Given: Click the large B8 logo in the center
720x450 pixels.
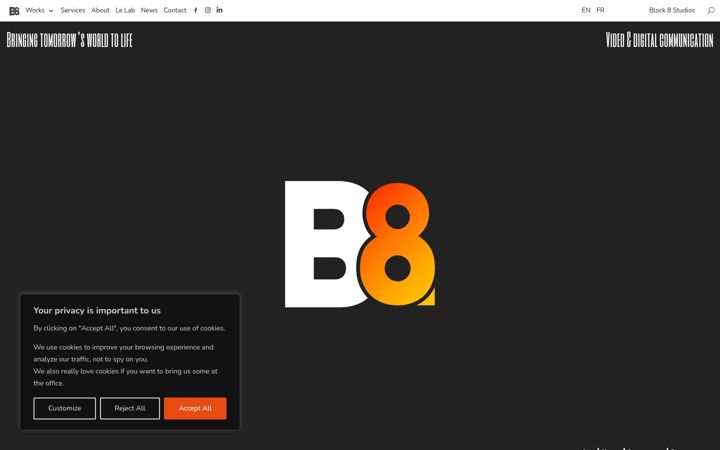Looking at the screenshot, I should [360, 244].
